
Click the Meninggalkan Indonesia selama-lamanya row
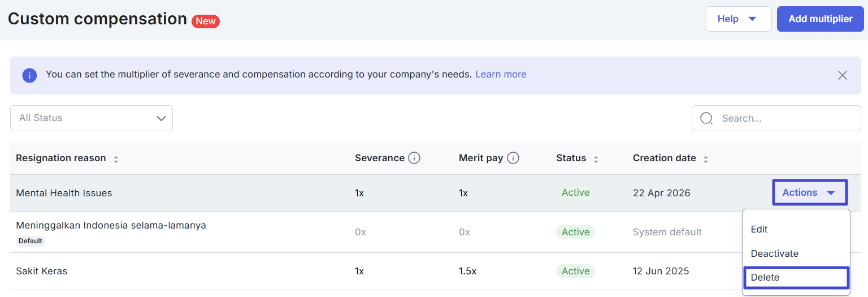111,226
